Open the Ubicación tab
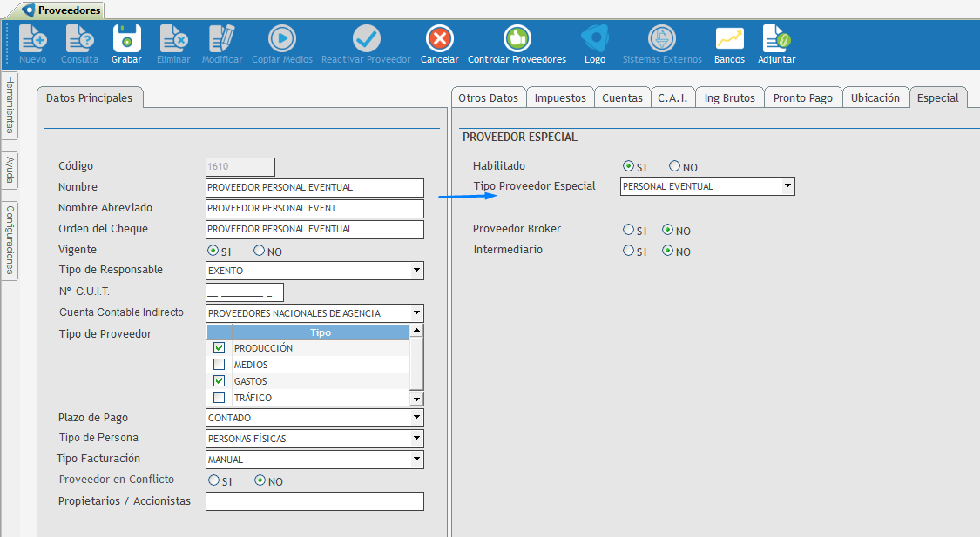The width and height of the screenshot is (980, 537). (875, 98)
